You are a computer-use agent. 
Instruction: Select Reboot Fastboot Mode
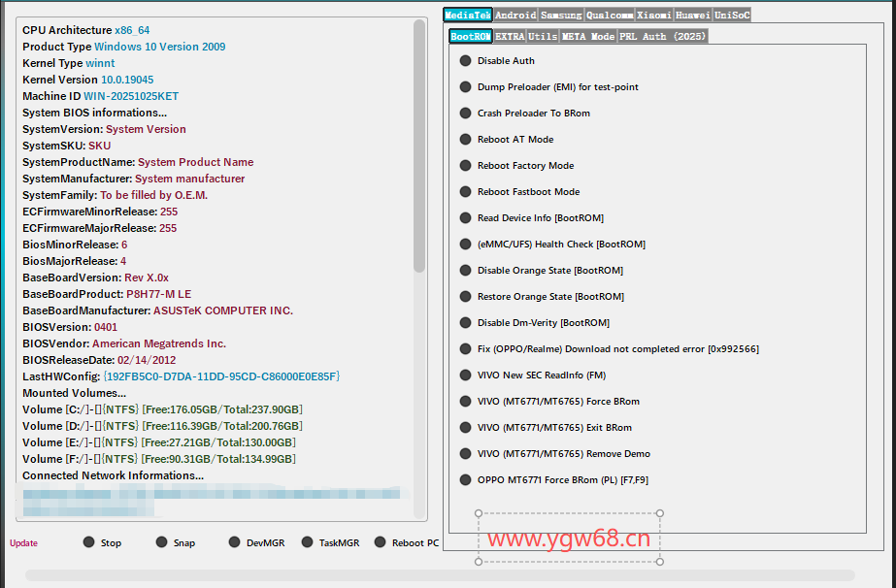pyautogui.click(x=520, y=192)
